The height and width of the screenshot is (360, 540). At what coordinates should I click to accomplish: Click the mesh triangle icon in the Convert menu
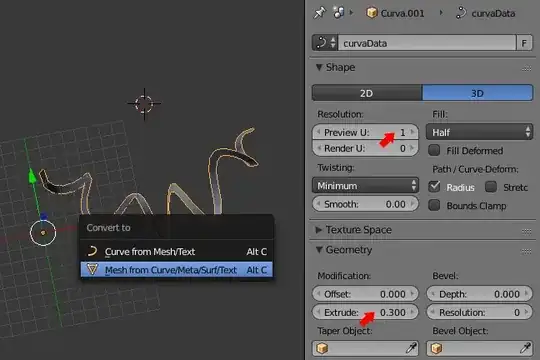92,269
